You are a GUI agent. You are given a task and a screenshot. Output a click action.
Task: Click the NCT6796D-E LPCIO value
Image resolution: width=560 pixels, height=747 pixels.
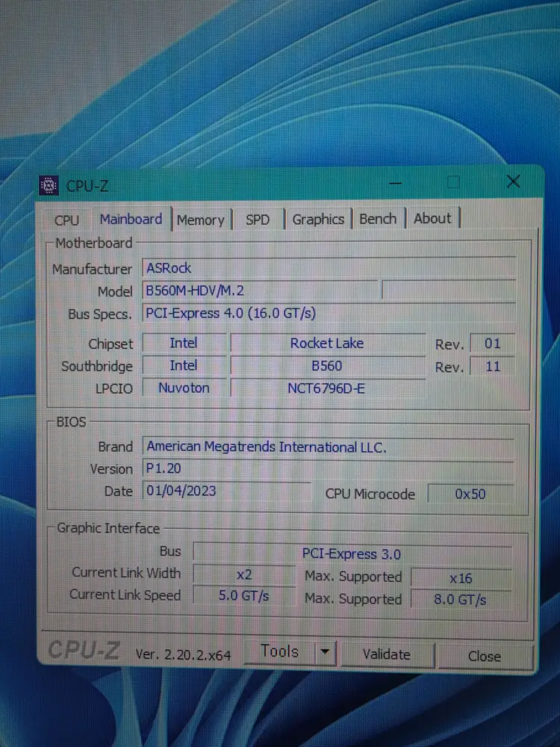(328, 388)
